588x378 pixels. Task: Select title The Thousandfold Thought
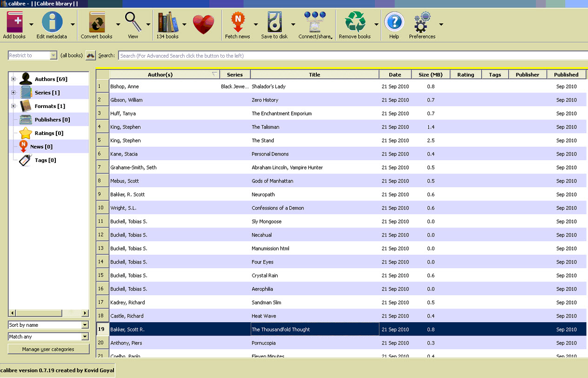pos(281,330)
